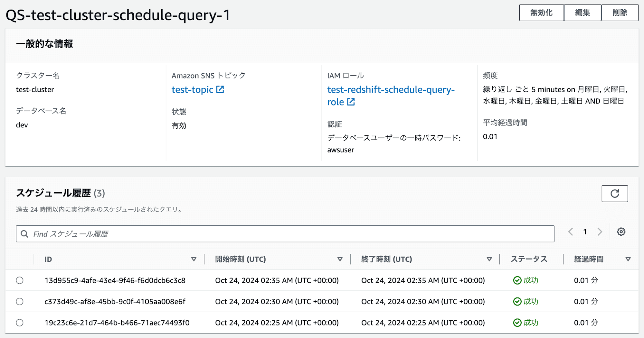Click the 編集 button
Viewport: 644px width, 338px height.
click(x=582, y=13)
